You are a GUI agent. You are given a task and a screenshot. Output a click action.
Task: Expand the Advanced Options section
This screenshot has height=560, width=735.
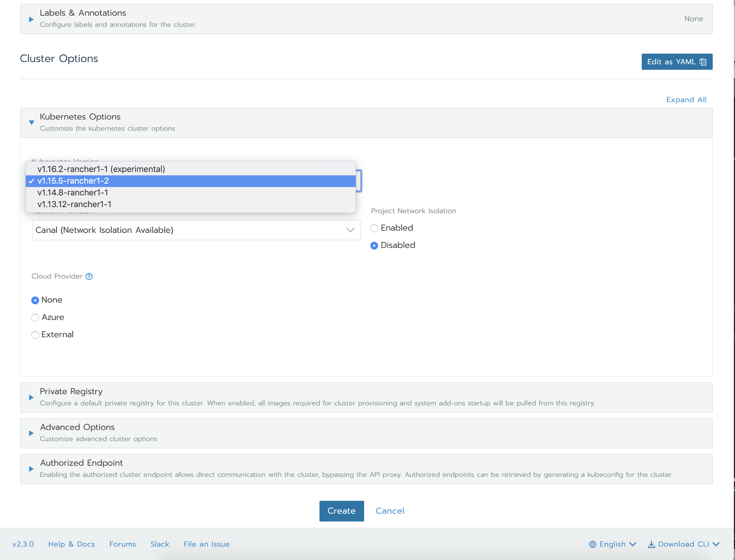pyautogui.click(x=31, y=433)
